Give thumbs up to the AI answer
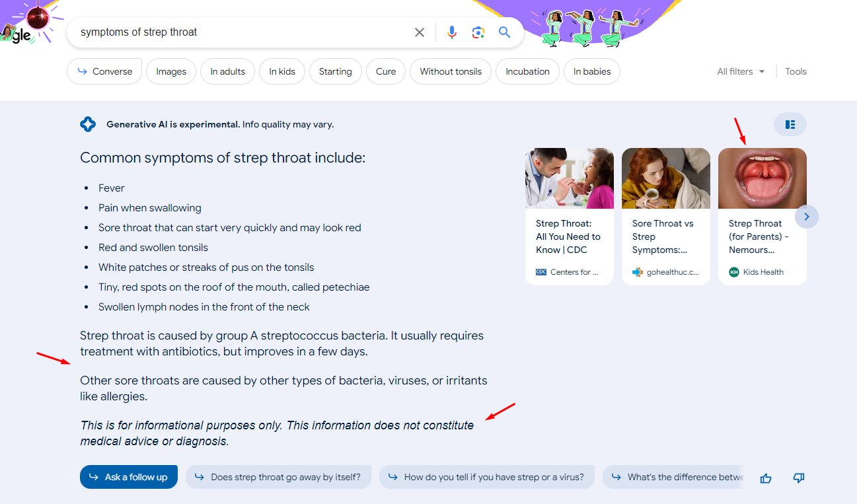Screen dimensions: 857x504 (x=766, y=478)
